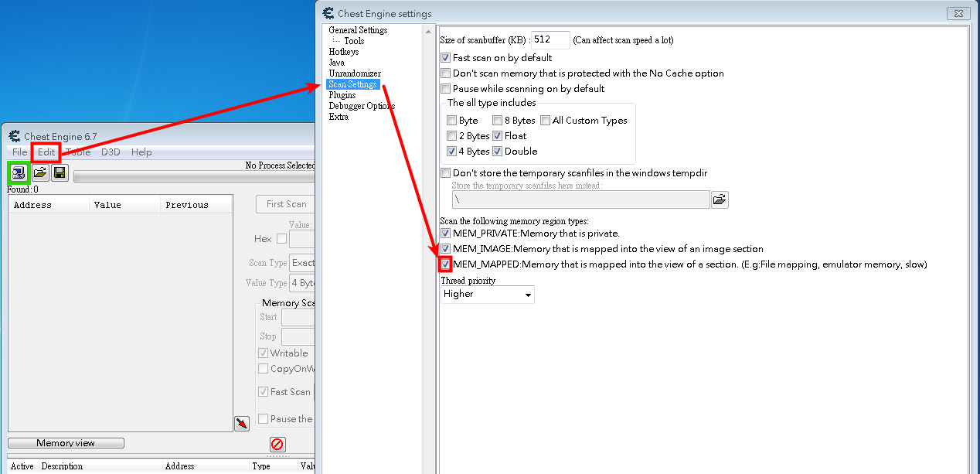Click the temporary scanfiles path field
The height and width of the screenshot is (474, 980).
click(x=580, y=199)
